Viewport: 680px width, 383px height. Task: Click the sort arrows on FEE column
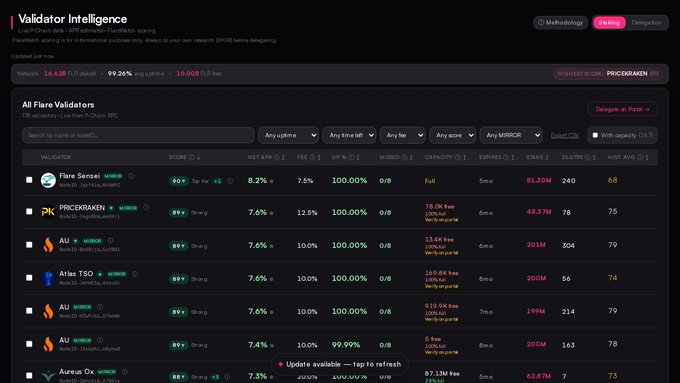click(x=319, y=157)
